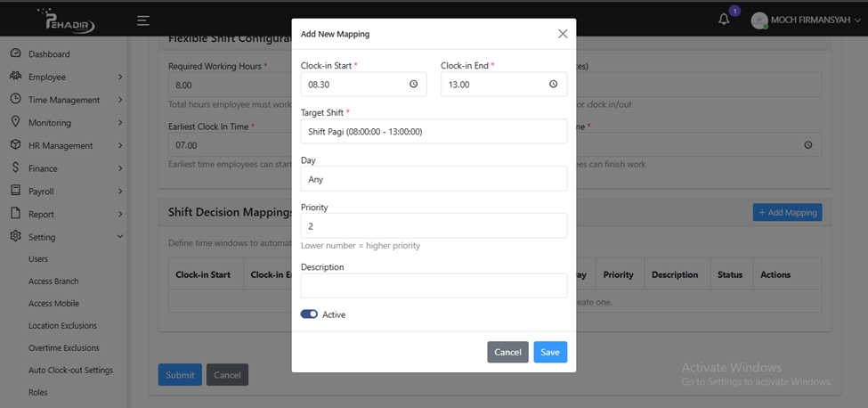Screen dimensions: 868x408
Task: Open Dashboard from sidebar
Action: point(49,54)
